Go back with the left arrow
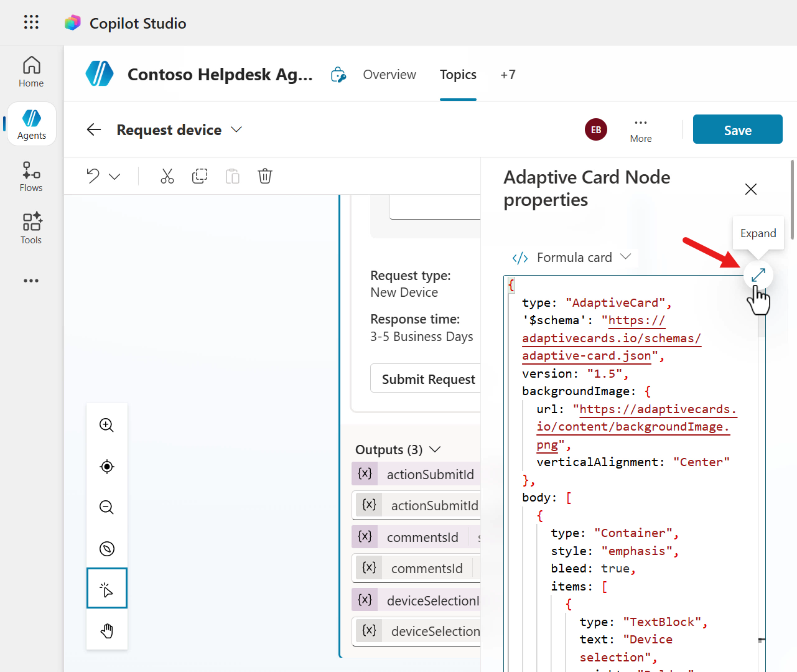Image resolution: width=797 pixels, height=672 pixels. [94, 129]
